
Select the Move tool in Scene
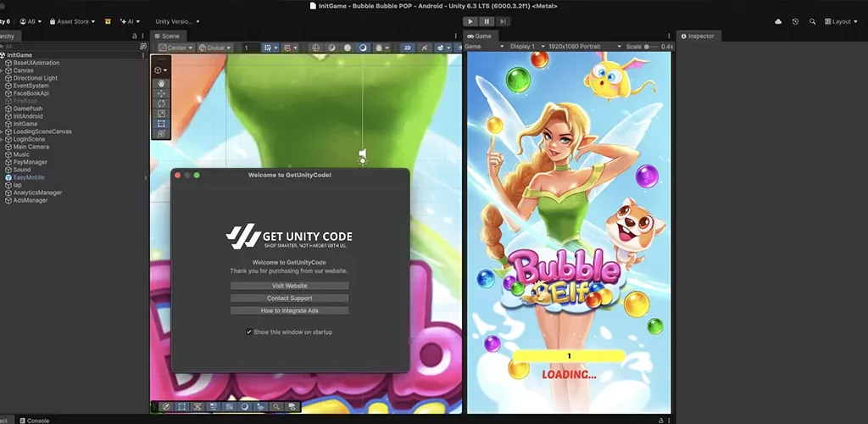(x=161, y=93)
